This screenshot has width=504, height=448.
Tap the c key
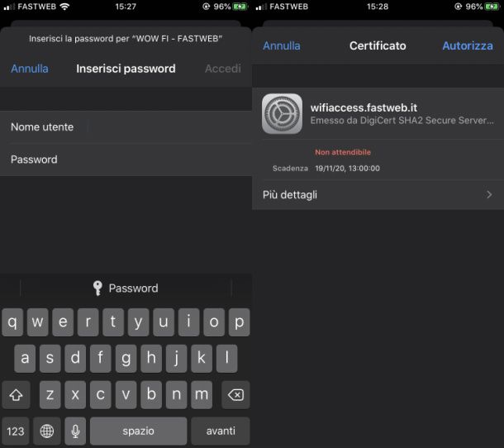100,395
